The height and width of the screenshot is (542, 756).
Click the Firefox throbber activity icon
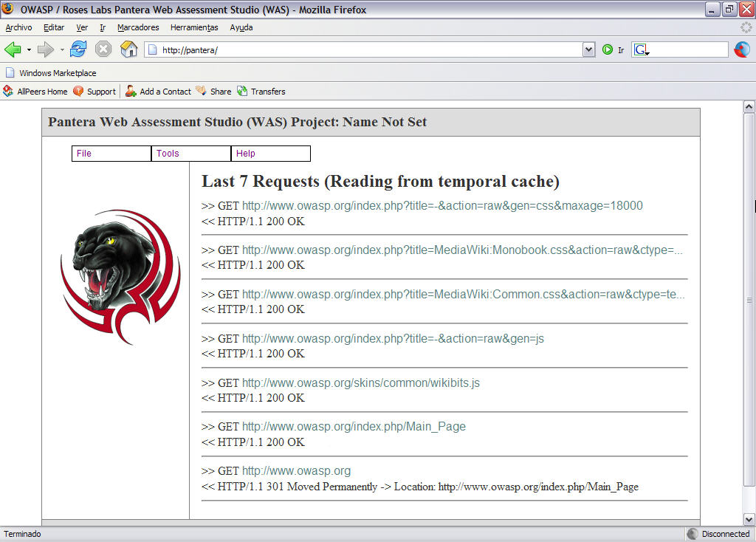746,27
